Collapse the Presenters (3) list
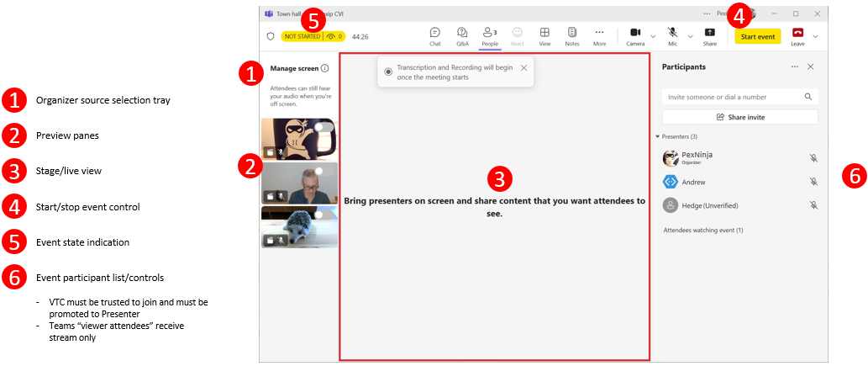The height and width of the screenshot is (366, 868). [658, 136]
